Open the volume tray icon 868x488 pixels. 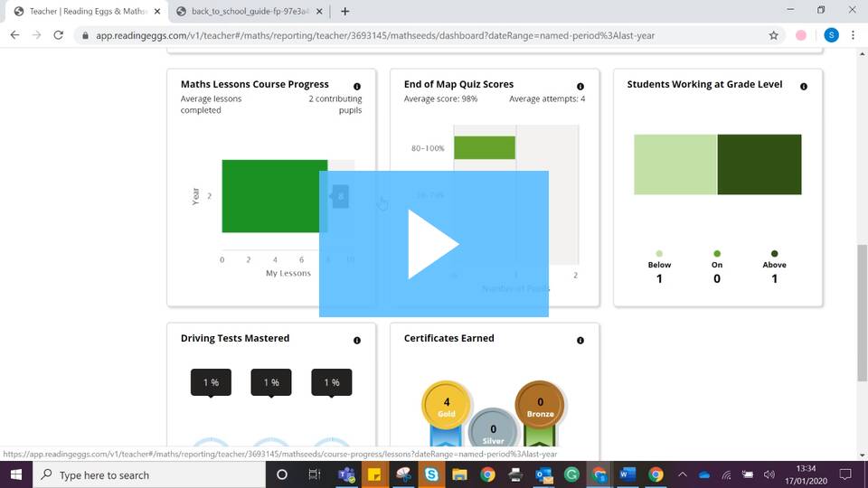pyautogui.click(x=769, y=474)
